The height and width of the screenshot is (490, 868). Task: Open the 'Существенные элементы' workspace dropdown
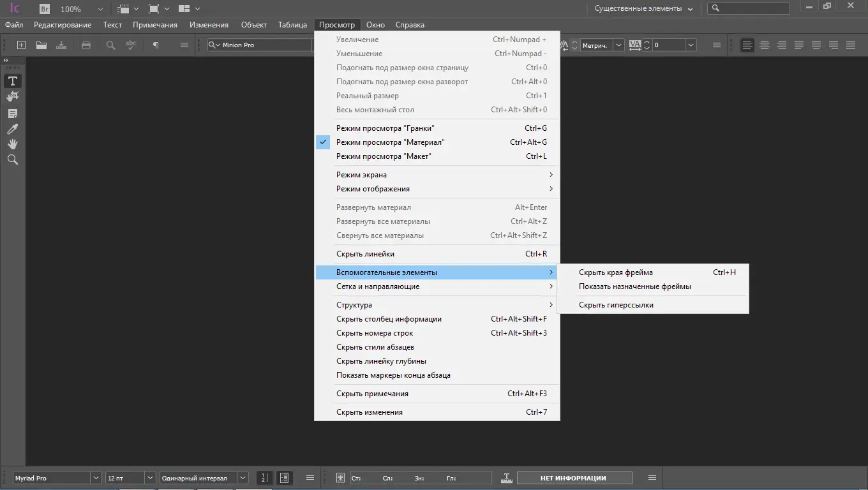640,9
